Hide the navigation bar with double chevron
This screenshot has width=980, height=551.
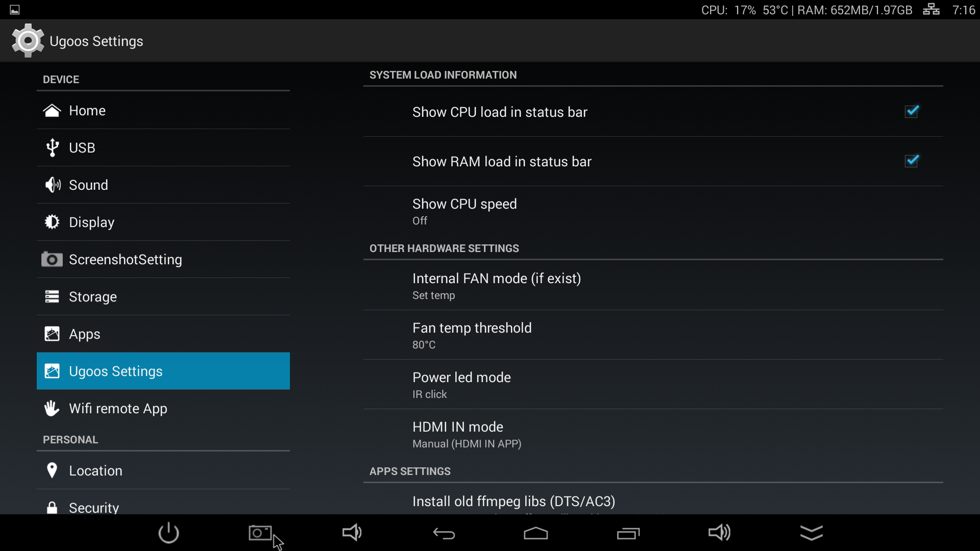coord(812,533)
